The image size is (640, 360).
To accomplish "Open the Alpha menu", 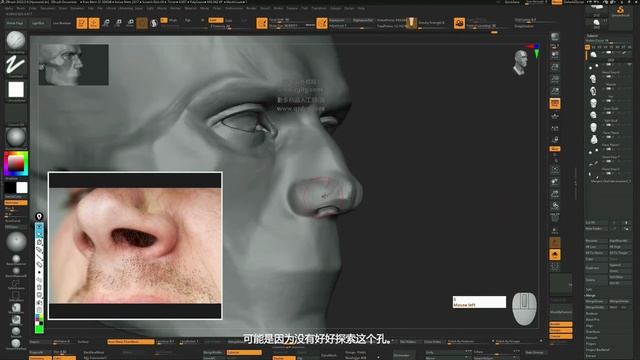I will click(x=9, y=8).
